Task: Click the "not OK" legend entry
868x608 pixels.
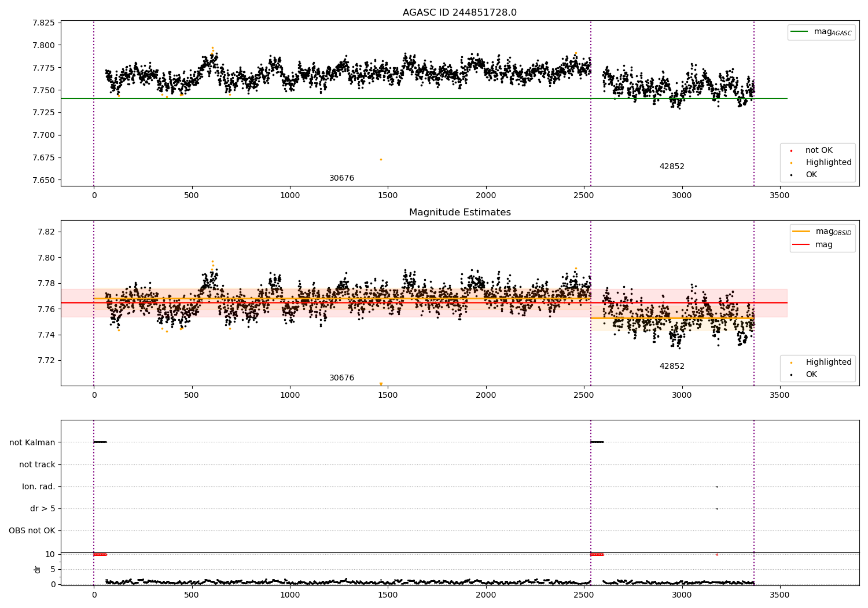Action: (x=819, y=151)
